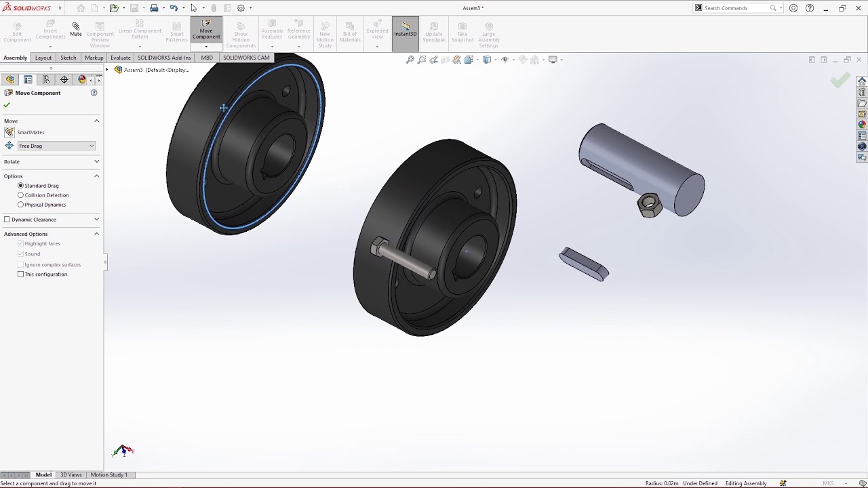Screen dimensions: 868x488
Task: Open the File Explorer task pane icon
Action: [862, 103]
